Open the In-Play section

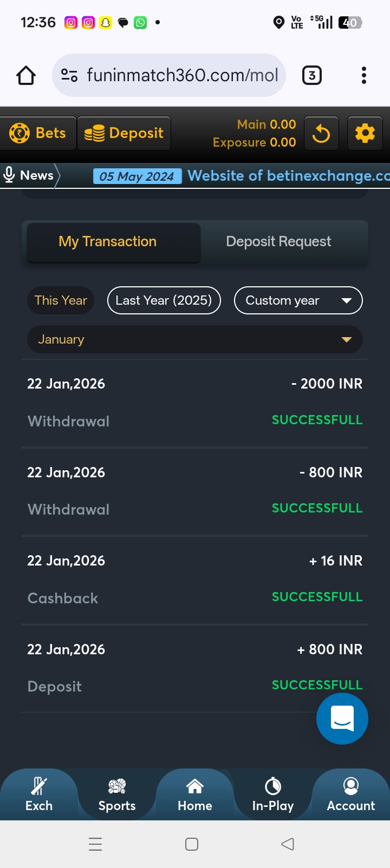tap(273, 794)
